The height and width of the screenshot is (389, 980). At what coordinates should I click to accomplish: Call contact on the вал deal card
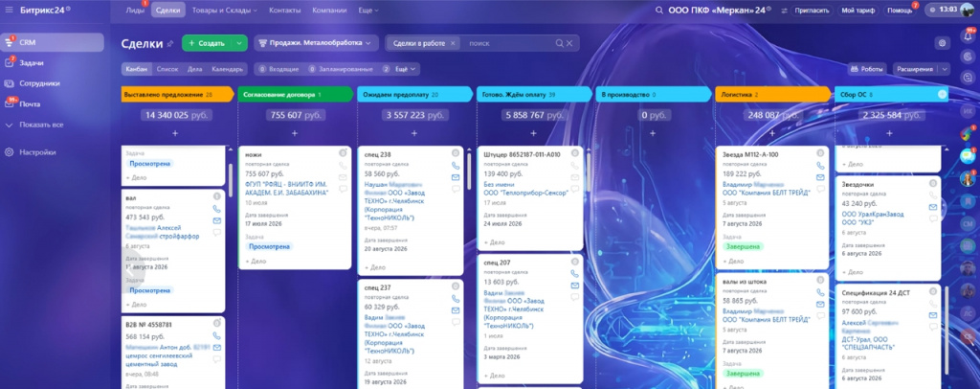coord(217,210)
